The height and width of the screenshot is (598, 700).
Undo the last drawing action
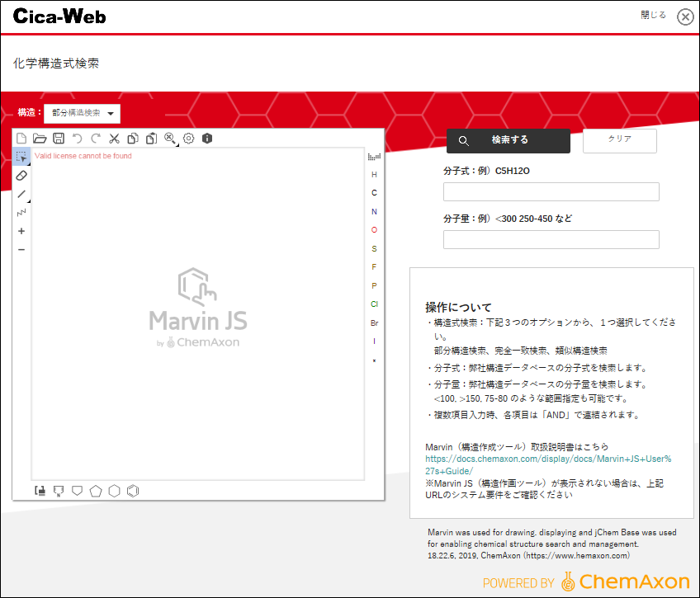tap(78, 139)
